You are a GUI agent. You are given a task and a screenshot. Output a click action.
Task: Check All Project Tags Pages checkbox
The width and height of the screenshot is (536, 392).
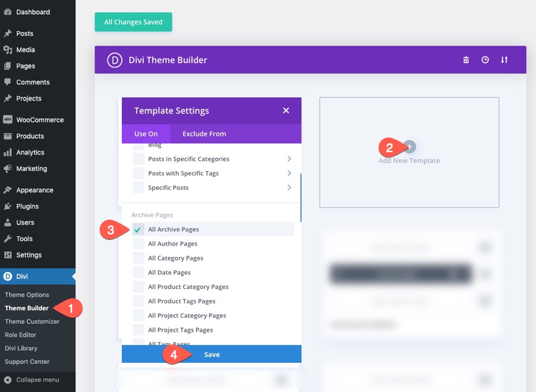coord(138,330)
